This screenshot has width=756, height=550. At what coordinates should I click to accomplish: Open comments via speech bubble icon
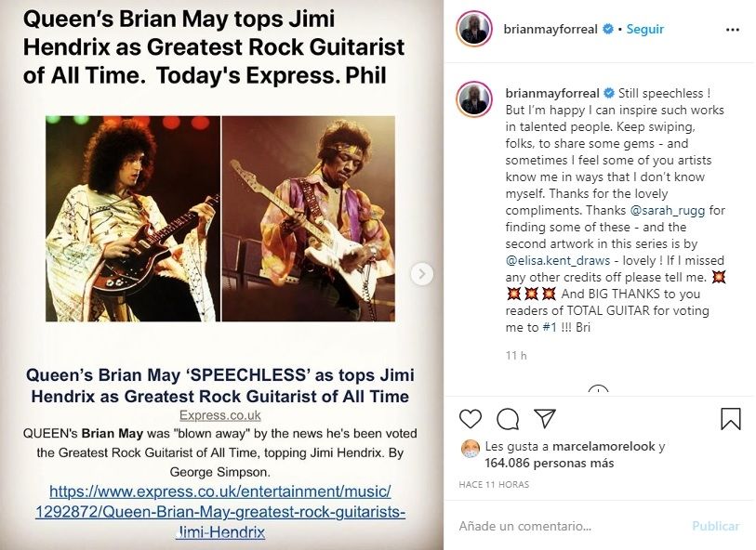pos(508,419)
